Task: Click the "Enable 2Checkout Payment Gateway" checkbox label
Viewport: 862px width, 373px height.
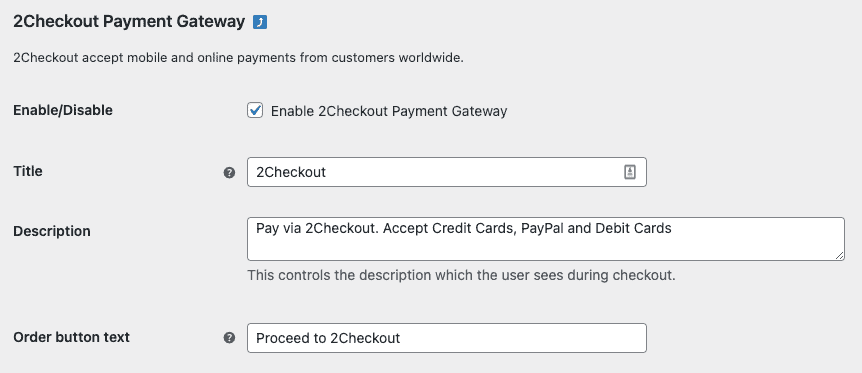Action: pos(389,111)
